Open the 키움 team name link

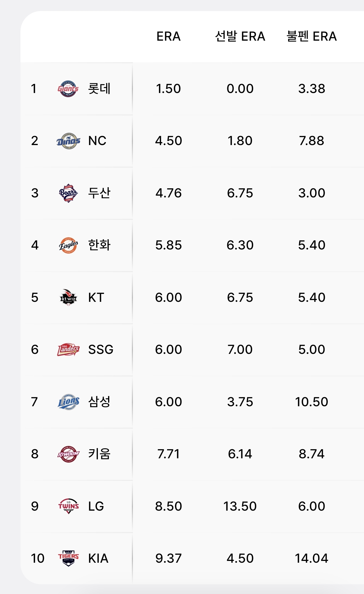coord(99,454)
